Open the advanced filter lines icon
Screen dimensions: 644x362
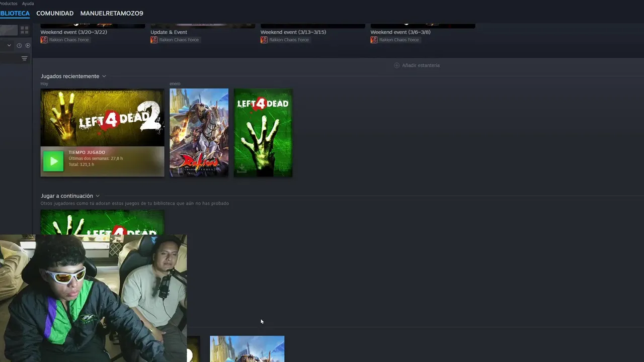pos(24,58)
